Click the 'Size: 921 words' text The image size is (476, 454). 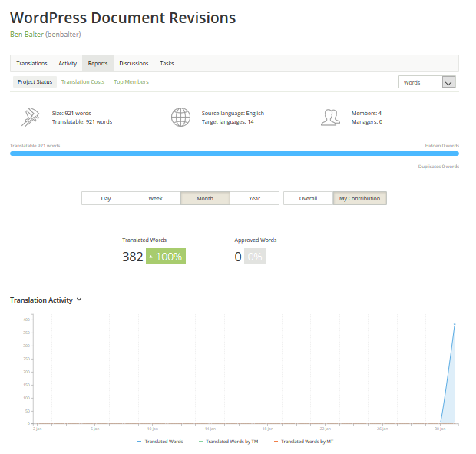coord(71,113)
